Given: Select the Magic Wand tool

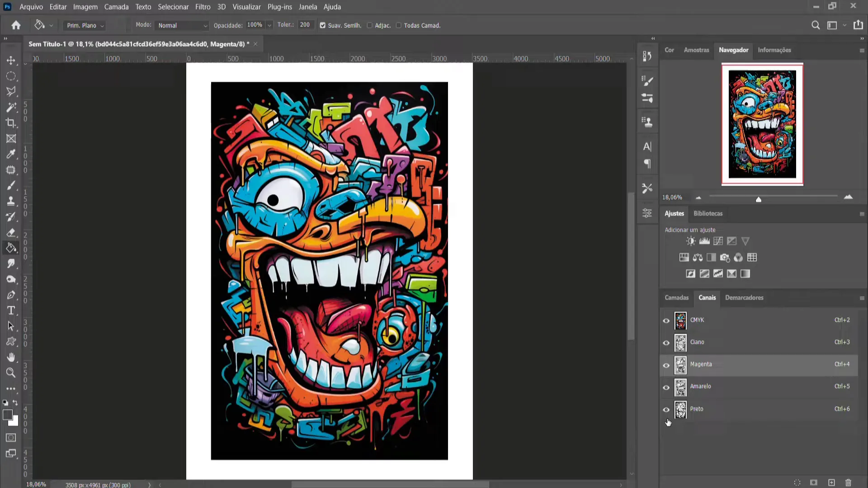Looking at the screenshot, I should click(x=11, y=107).
